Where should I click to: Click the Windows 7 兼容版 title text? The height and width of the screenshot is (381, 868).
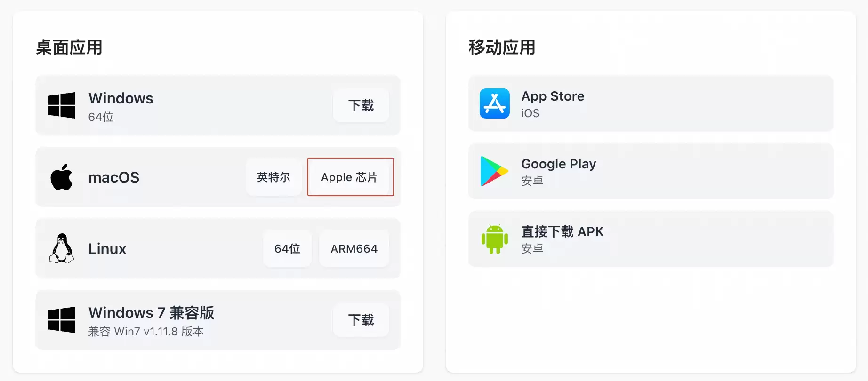[152, 313]
